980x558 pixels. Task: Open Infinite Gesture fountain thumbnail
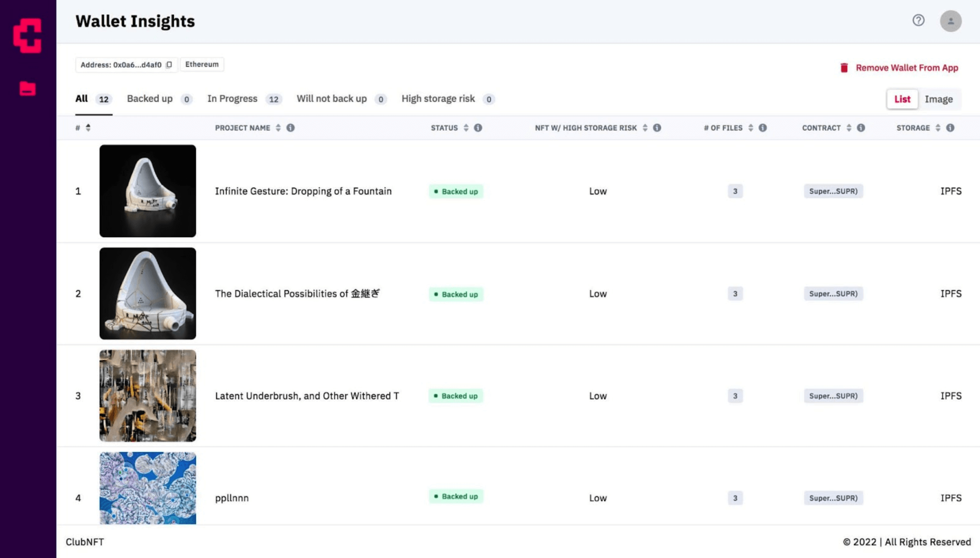coord(148,191)
